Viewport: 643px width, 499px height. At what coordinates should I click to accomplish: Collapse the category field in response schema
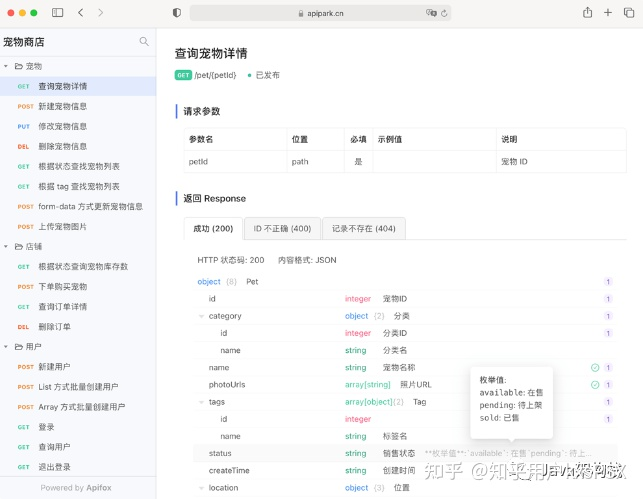(x=201, y=316)
